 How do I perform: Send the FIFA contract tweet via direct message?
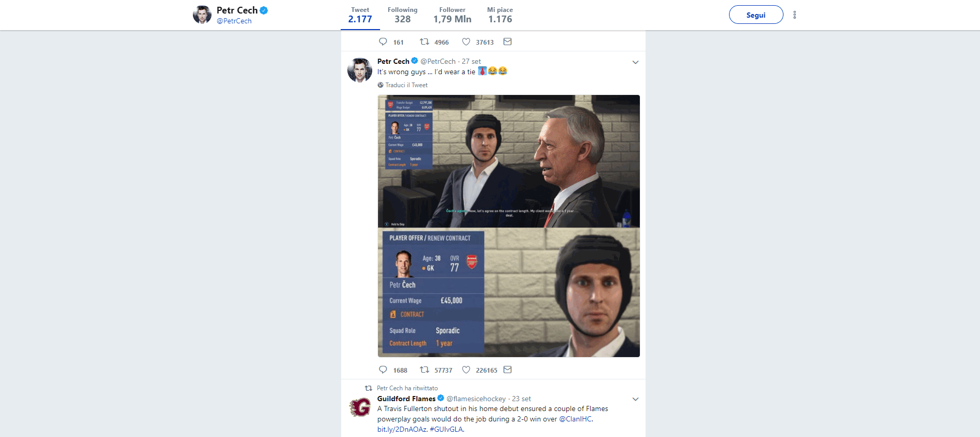tap(508, 370)
